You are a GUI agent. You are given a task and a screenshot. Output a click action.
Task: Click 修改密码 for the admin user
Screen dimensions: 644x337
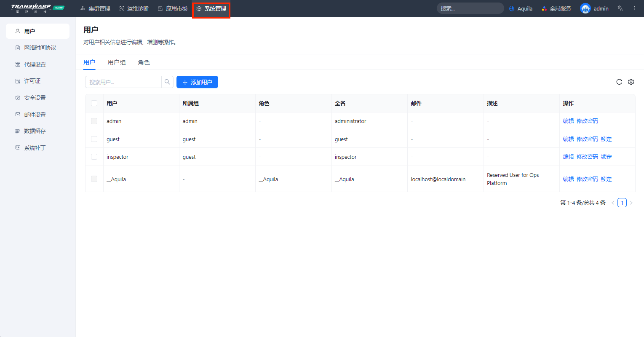587,121
